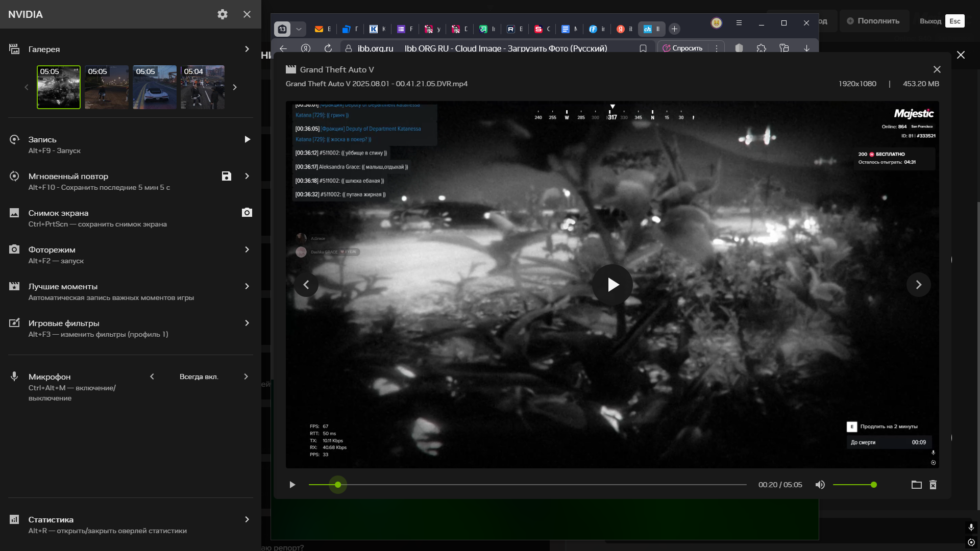This screenshot has height=551, width=980.
Task: Open the browser hamburger menu
Action: (739, 23)
